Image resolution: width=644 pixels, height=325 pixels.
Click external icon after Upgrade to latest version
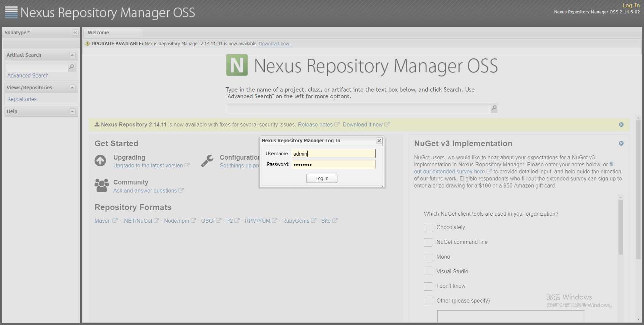coord(187,165)
